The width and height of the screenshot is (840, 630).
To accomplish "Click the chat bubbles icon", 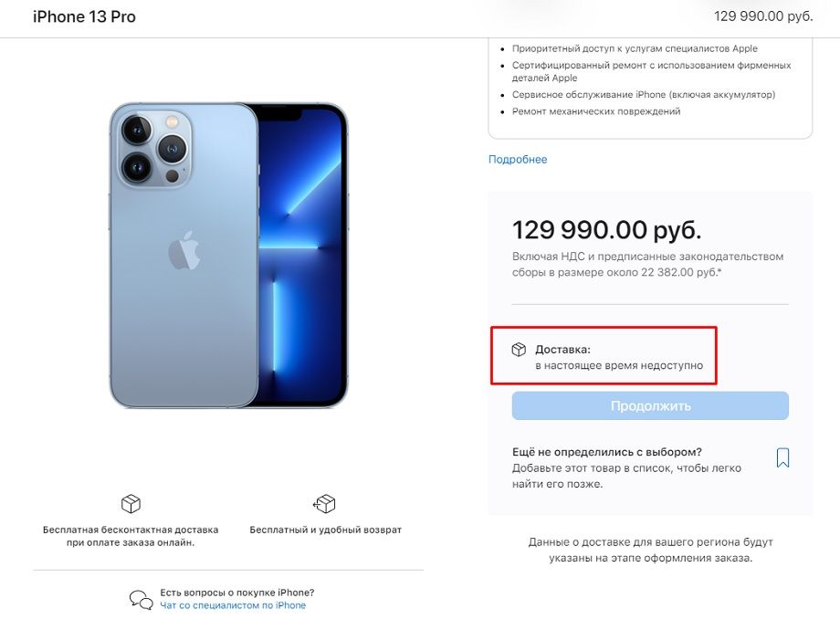I will [x=141, y=599].
